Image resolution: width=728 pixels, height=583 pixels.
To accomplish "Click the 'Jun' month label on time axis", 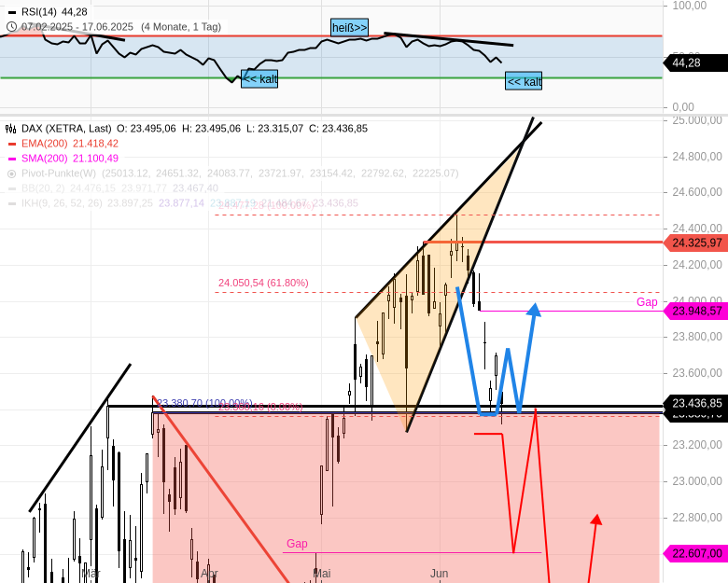I will [x=439, y=574].
